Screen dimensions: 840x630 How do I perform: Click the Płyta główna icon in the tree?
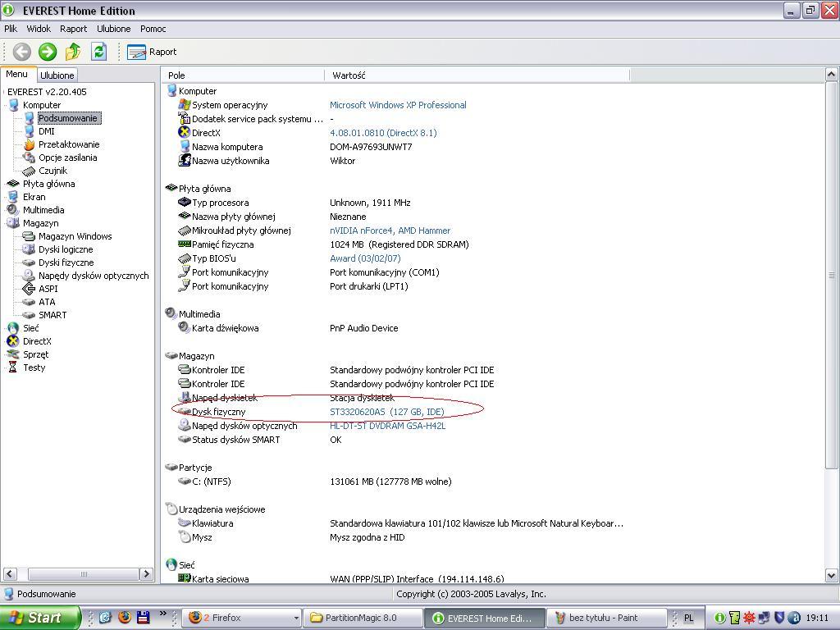coord(13,184)
